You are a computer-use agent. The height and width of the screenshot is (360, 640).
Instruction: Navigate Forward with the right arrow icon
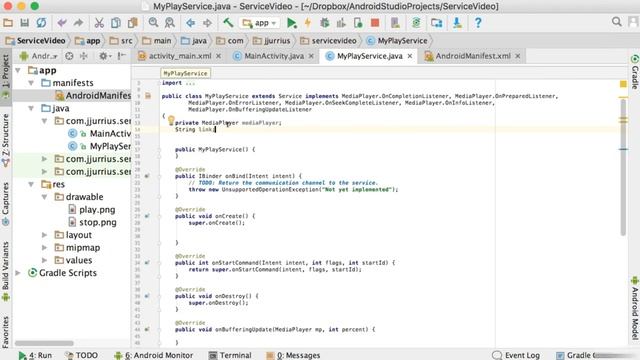point(207,23)
